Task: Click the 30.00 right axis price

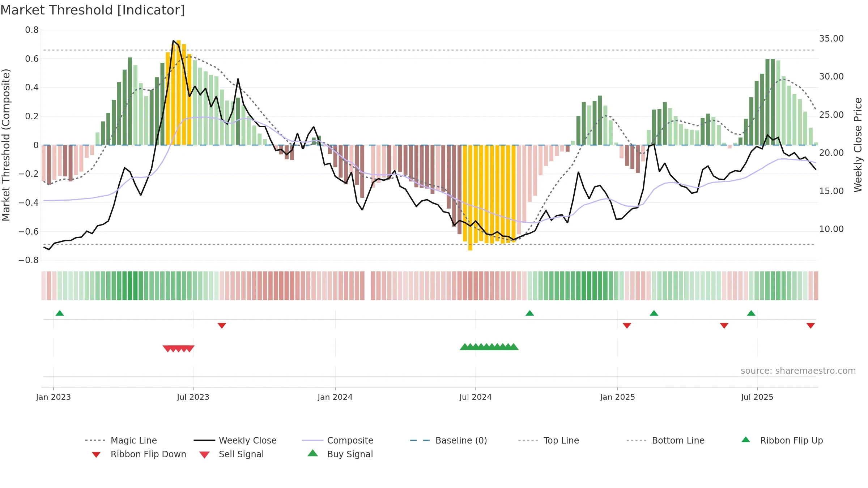Action: [x=831, y=77]
